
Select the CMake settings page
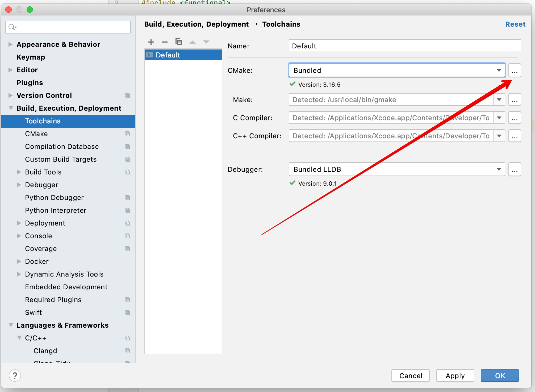tap(36, 134)
